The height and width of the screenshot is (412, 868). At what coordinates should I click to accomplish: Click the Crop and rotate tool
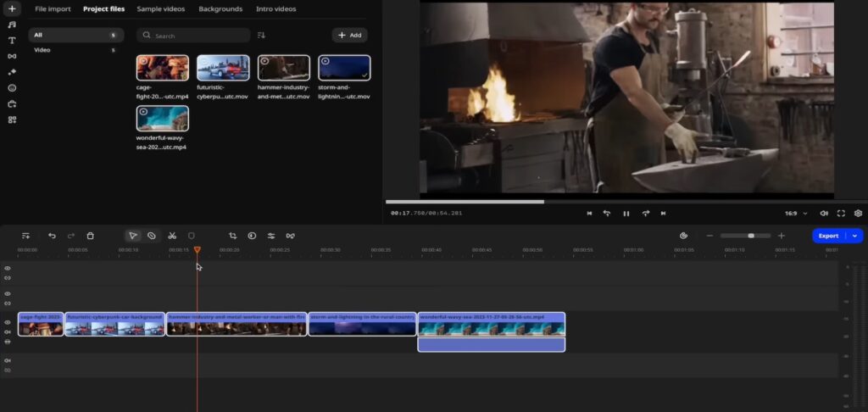pyautogui.click(x=233, y=236)
